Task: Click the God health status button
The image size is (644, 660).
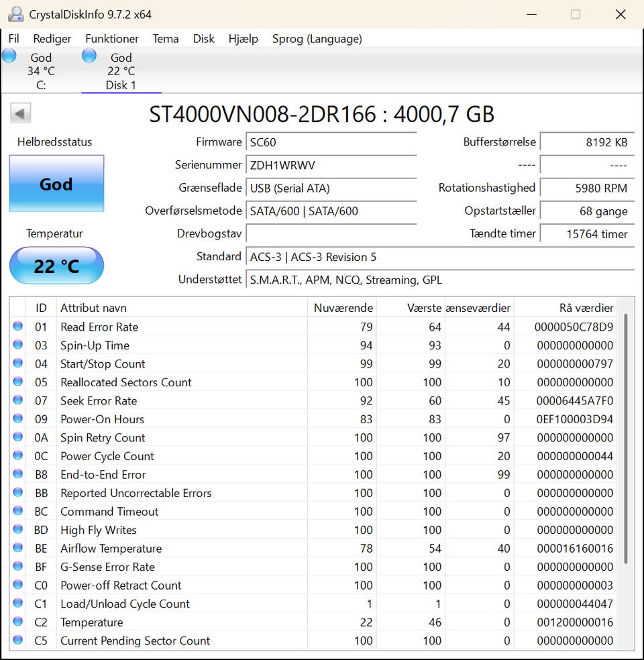Action: [x=56, y=184]
